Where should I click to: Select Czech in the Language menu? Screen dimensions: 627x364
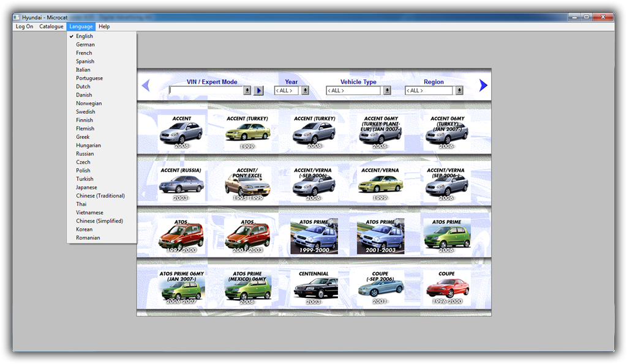tap(102, 162)
